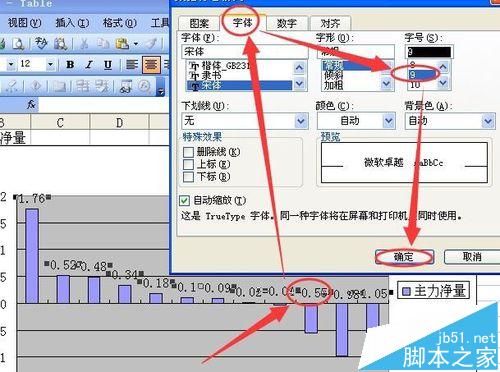Screen dimensions: 500x372
Task: Click the 字体 font name input field
Action: pos(245,52)
